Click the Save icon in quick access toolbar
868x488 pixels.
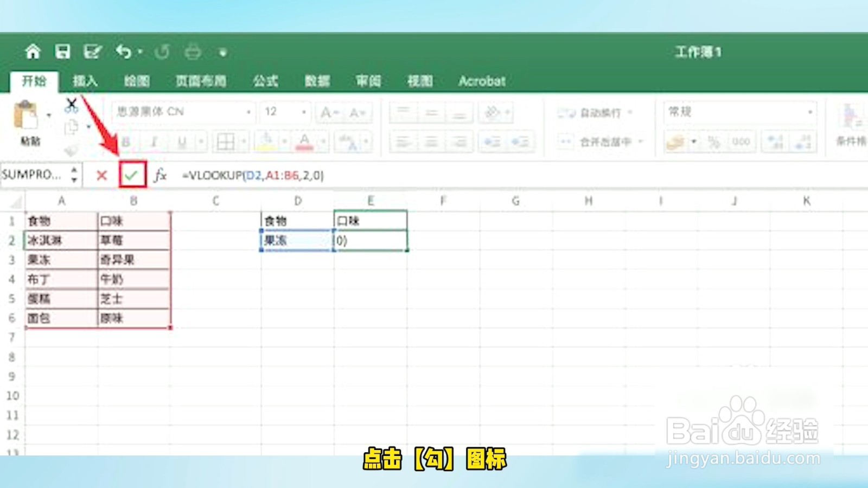point(63,52)
